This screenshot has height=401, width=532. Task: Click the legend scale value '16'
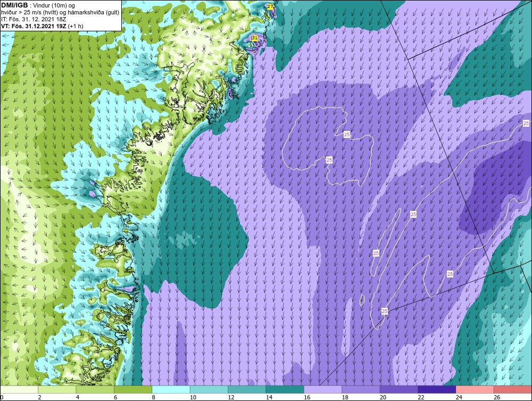(x=307, y=397)
